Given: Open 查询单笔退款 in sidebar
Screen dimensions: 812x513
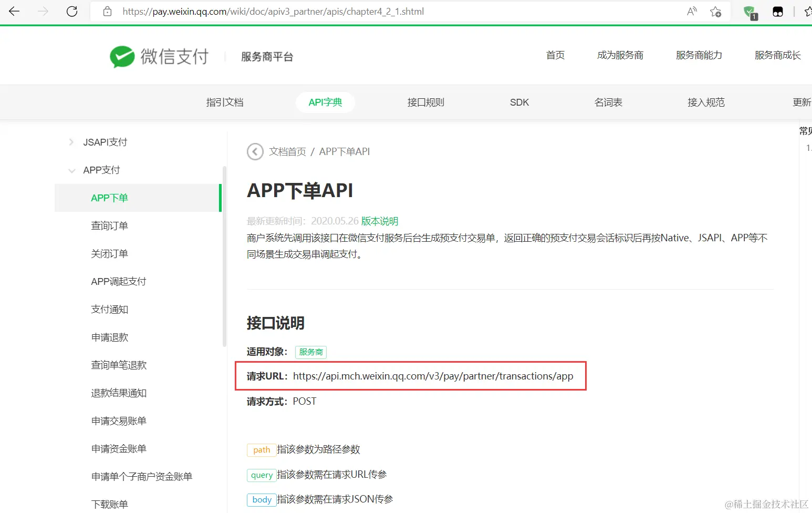Looking at the screenshot, I should pos(119,365).
